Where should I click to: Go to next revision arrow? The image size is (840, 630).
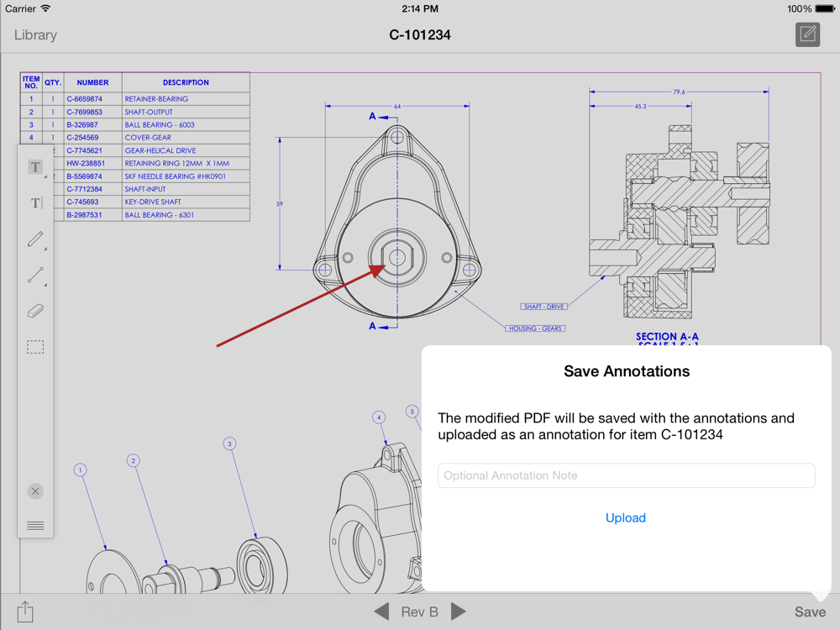tap(459, 612)
